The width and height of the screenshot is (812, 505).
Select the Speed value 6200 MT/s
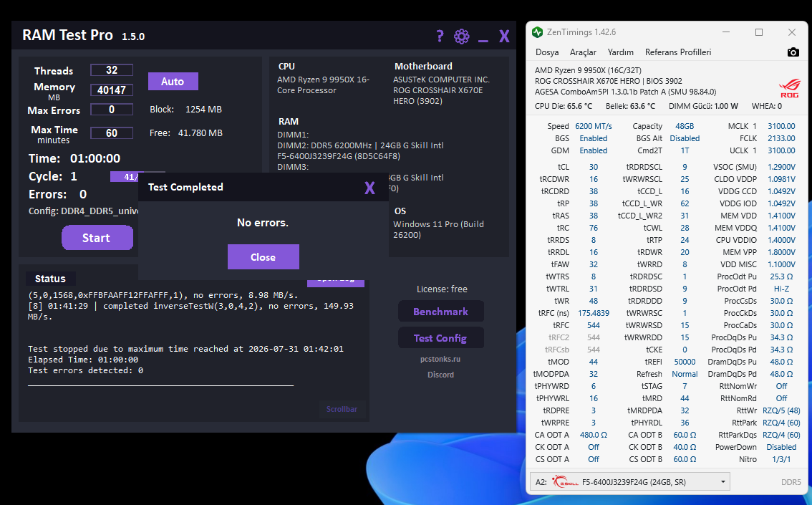594,126
